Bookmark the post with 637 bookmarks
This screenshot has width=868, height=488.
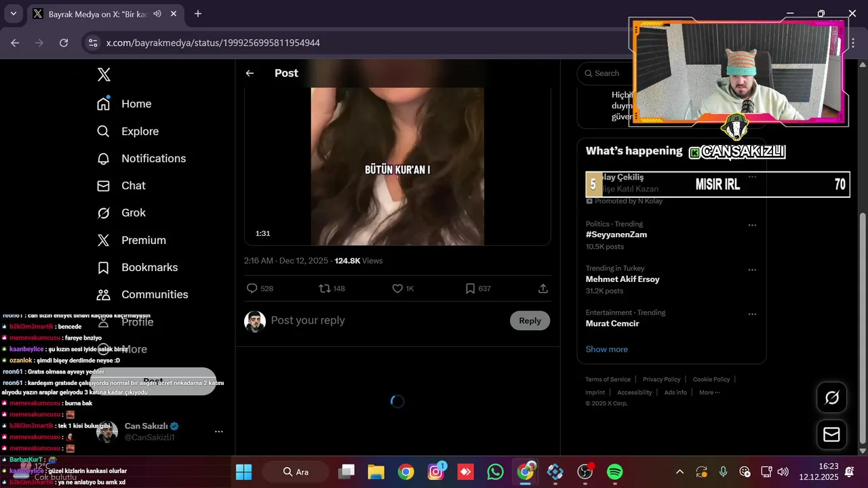pos(478,288)
